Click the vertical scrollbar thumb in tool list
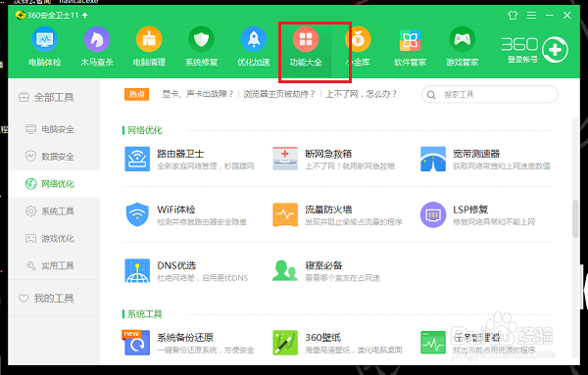The width and height of the screenshot is (588, 375). (x=575, y=218)
